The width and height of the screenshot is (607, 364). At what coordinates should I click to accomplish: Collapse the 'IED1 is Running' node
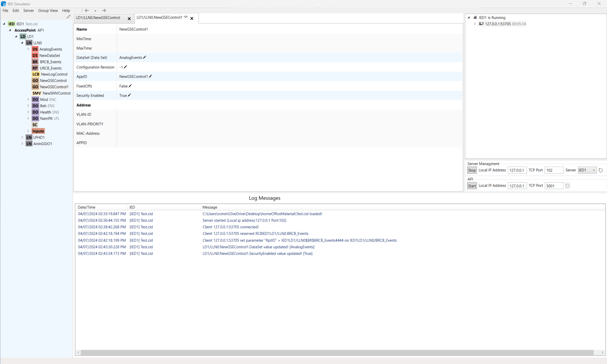[x=469, y=18]
